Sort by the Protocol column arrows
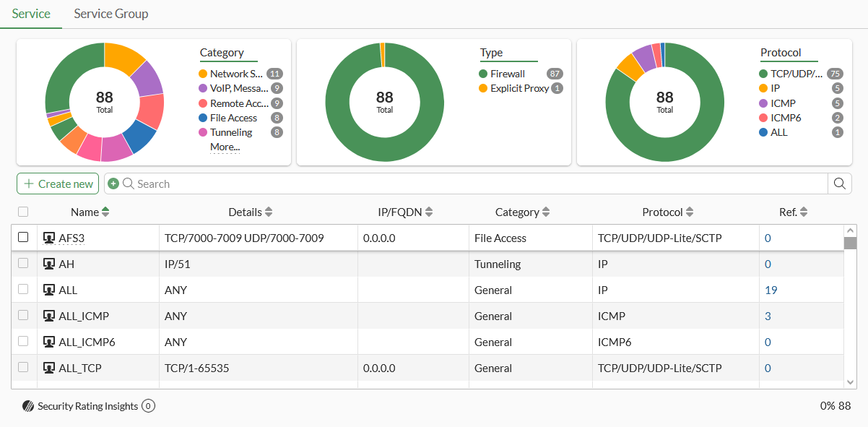 (x=690, y=212)
